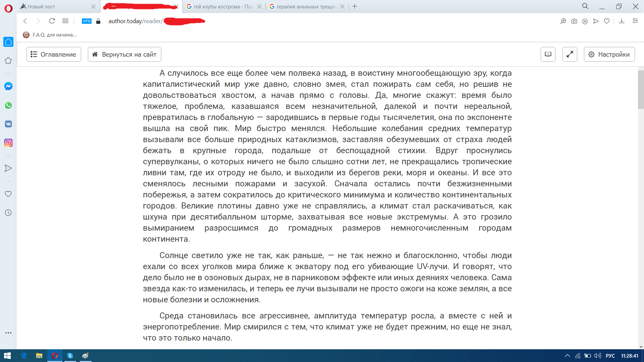Open F.A.Q. для начина... bookmark
This screenshot has width=644, height=362.
[x=50, y=35]
